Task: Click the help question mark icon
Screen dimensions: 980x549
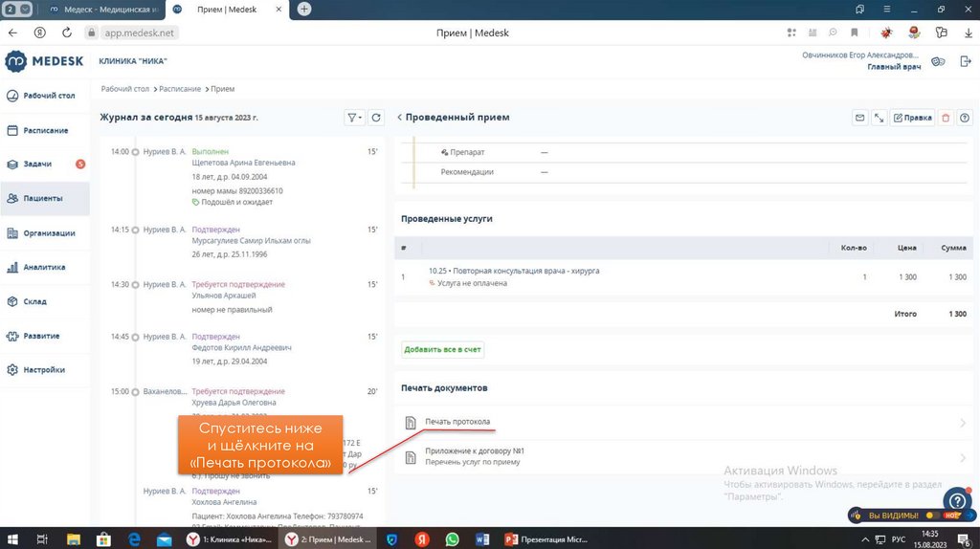Action: click(x=956, y=500)
